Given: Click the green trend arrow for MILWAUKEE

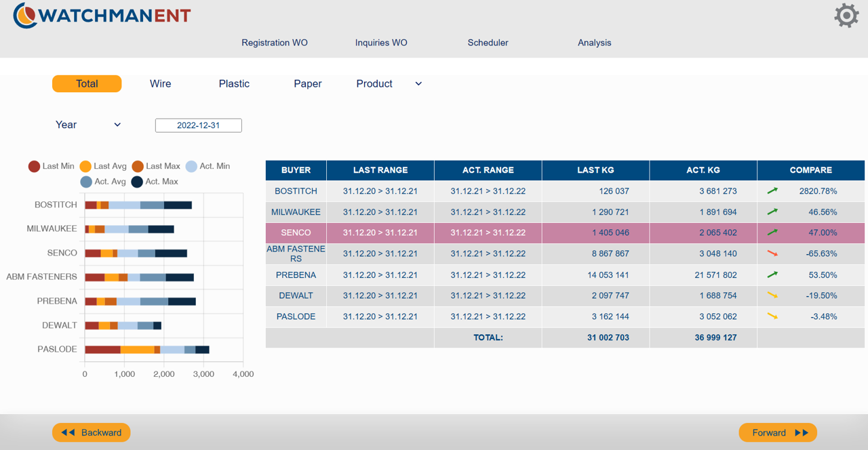Looking at the screenshot, I should [772, 212].
